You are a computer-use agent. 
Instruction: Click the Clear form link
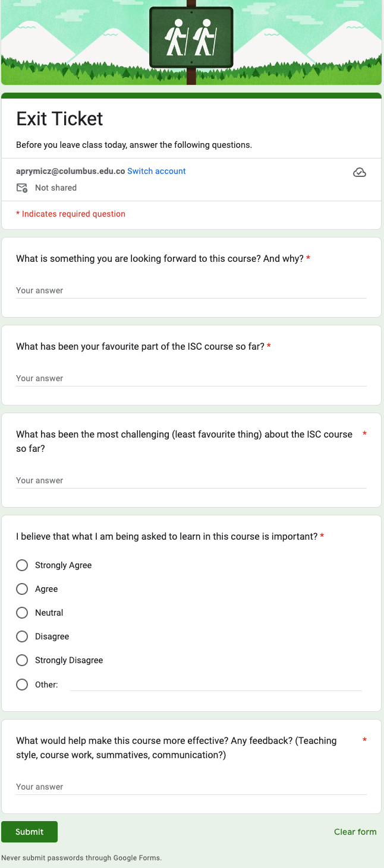pos(355,832)
